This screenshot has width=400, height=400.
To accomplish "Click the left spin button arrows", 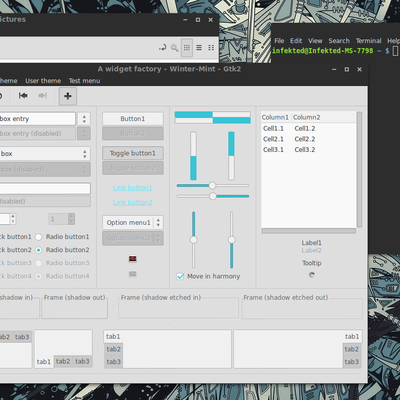I will (13, 219).
